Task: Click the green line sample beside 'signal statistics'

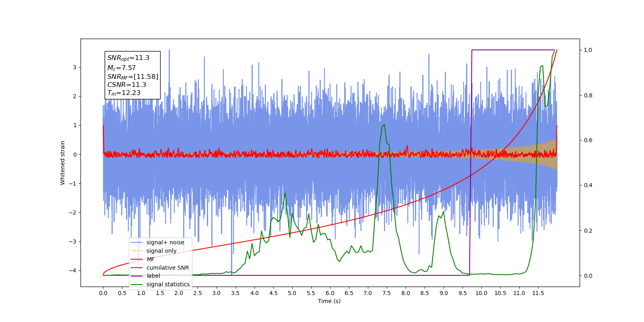Action: (x=137, y=284)
